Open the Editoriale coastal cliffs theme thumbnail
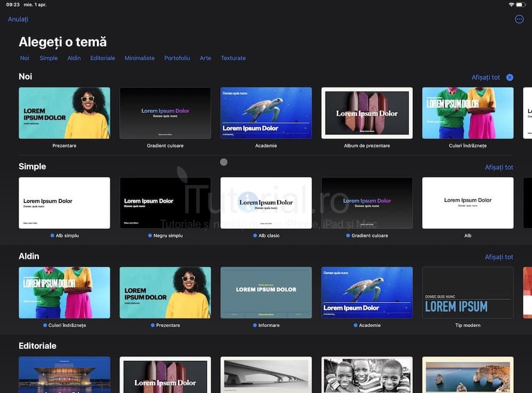 click(x=468, y=375)
